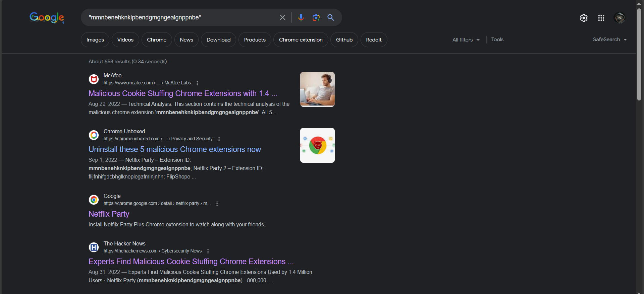This screenshot has height=294, width=644.
Task: Select the Products filter chip
Action: pos(255,40)
